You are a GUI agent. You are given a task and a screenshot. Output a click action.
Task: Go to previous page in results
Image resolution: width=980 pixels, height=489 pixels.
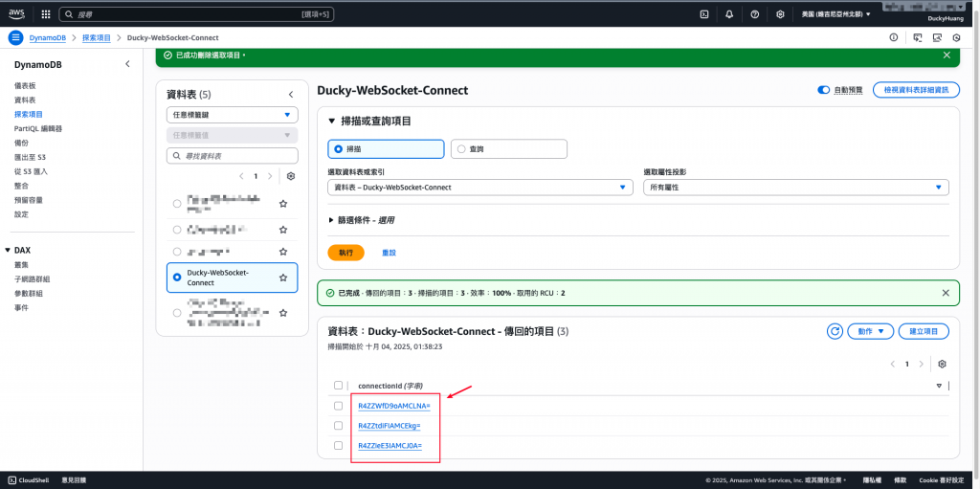click(x=893, y=364)
